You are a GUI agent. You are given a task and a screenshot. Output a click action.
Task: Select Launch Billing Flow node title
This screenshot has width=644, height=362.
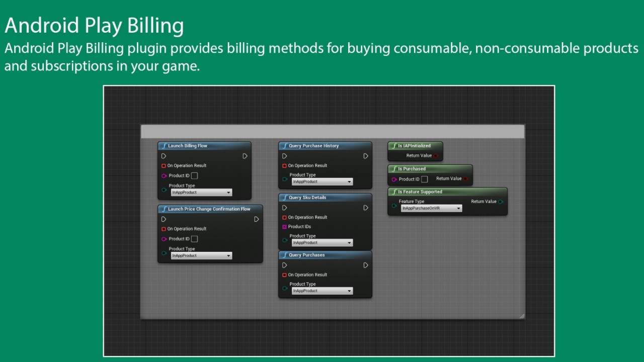tap(187, 146)
